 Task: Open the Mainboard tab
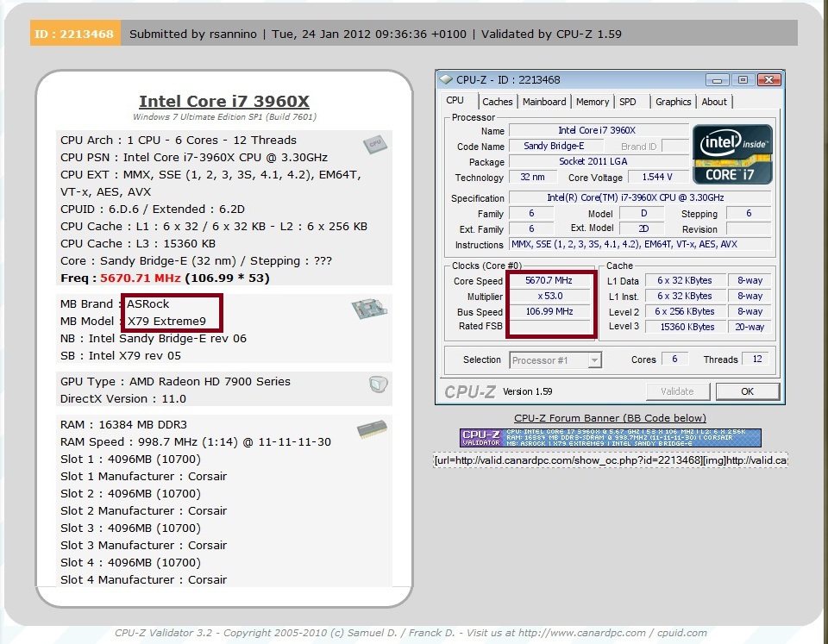(544, 102)
